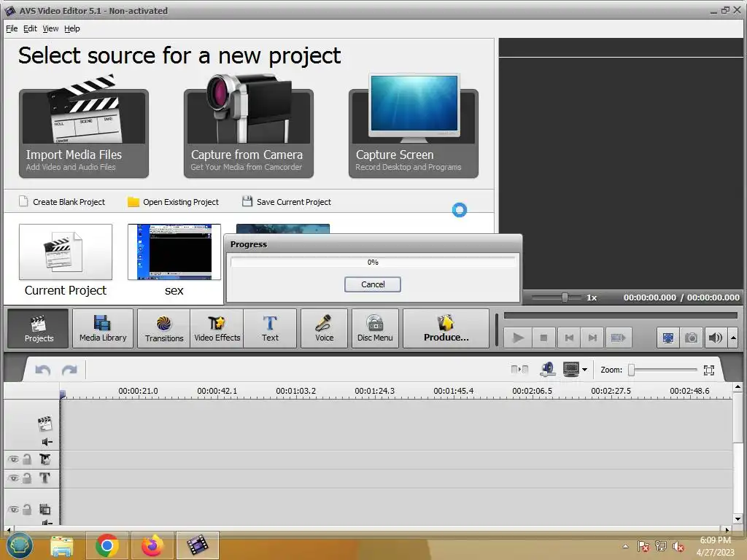Click the Produce... button

click(x=446, y=329)
